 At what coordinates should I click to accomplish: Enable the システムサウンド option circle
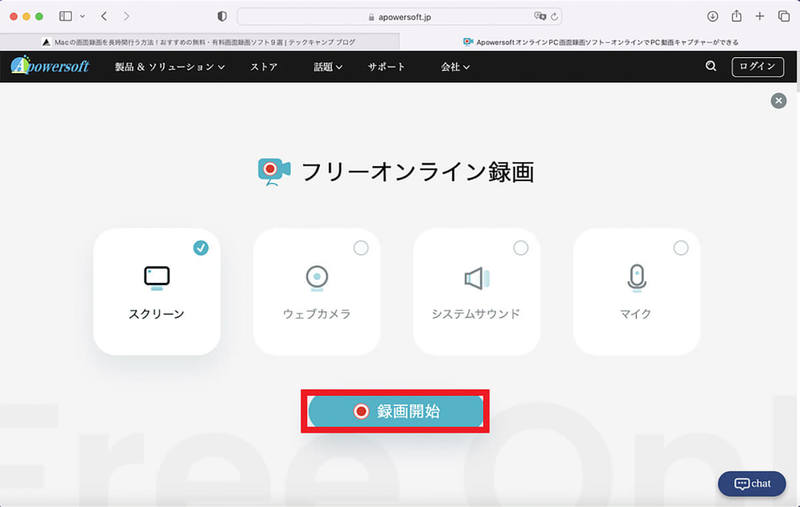[520, 248]
